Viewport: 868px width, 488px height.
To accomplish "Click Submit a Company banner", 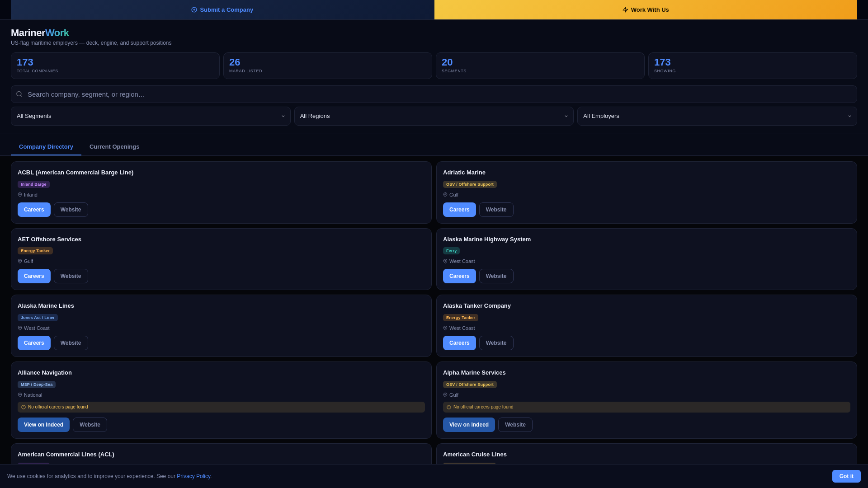I will tap(222, 9).
